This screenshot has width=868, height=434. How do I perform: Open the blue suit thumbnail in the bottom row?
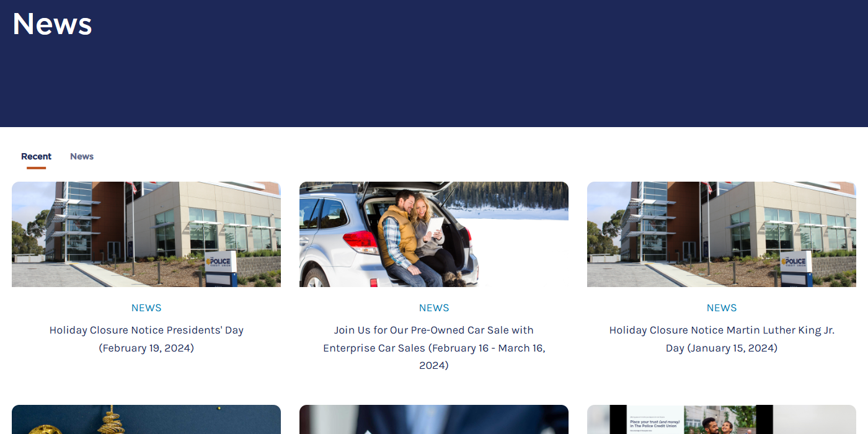(434, 420)
